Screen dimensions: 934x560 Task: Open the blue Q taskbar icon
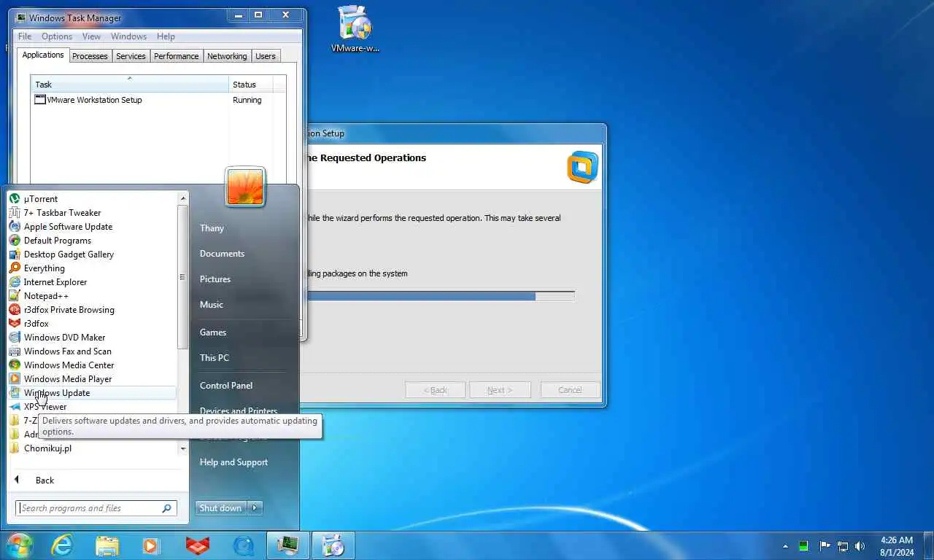pos(243,545)
